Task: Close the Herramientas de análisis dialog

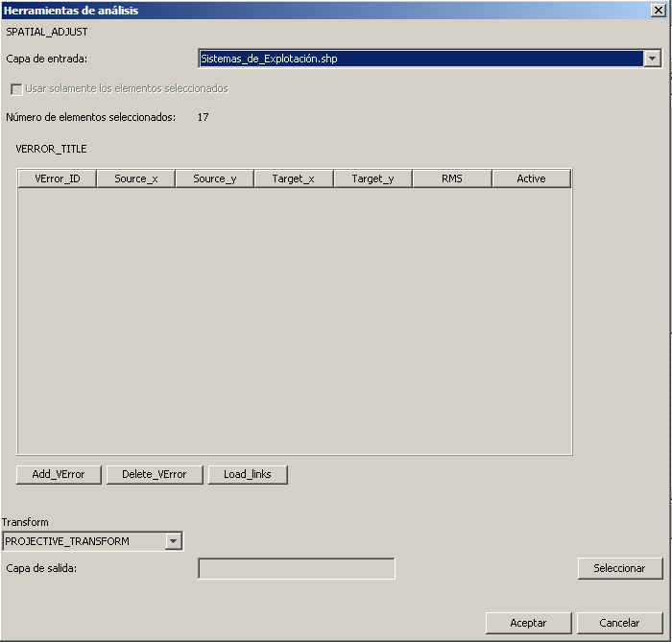Action: click(658, 11)
